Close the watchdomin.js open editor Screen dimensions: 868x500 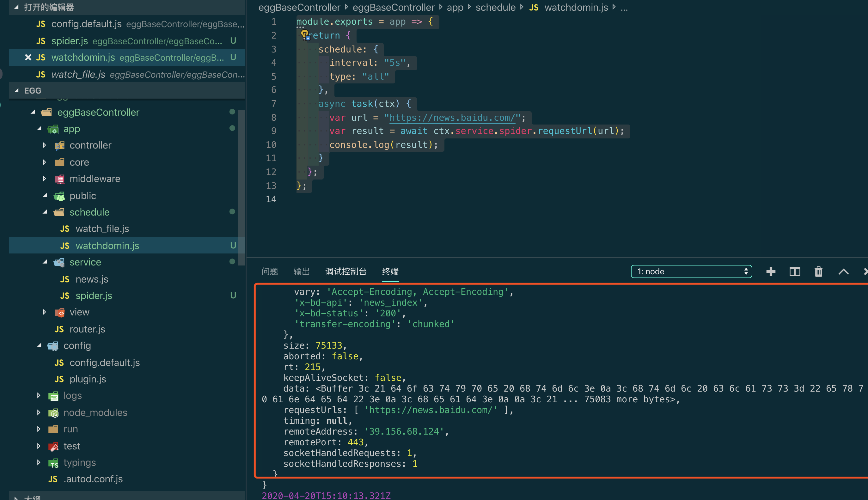click(x=28, y=57)
